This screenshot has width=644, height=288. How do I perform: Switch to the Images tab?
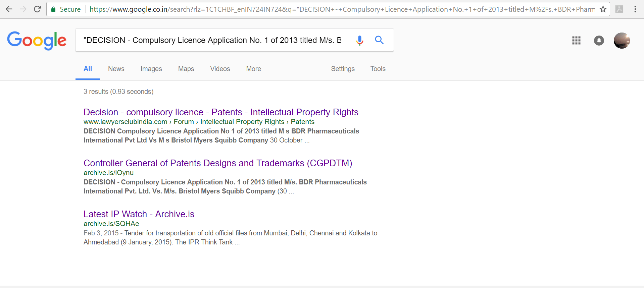click(151, 69)
